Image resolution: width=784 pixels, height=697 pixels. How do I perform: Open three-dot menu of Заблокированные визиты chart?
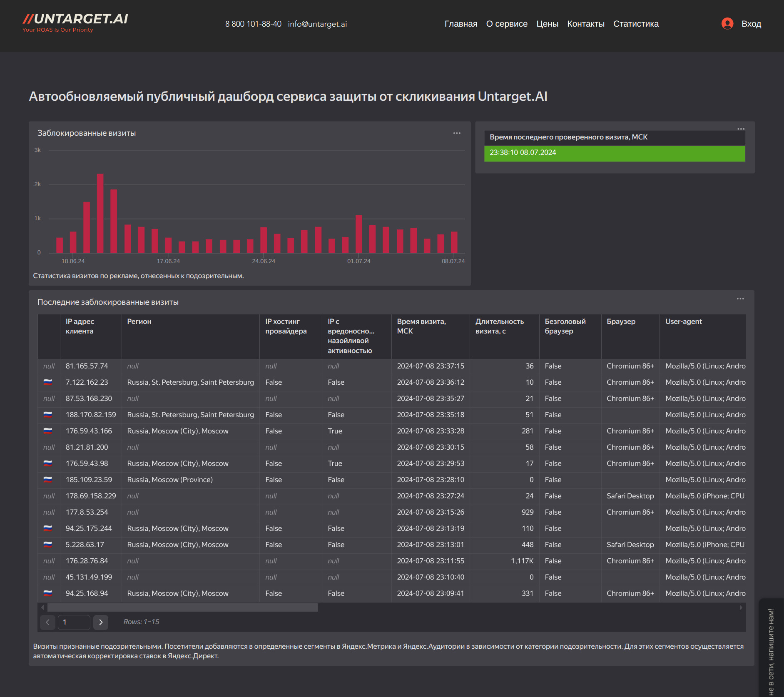point(457,133)
